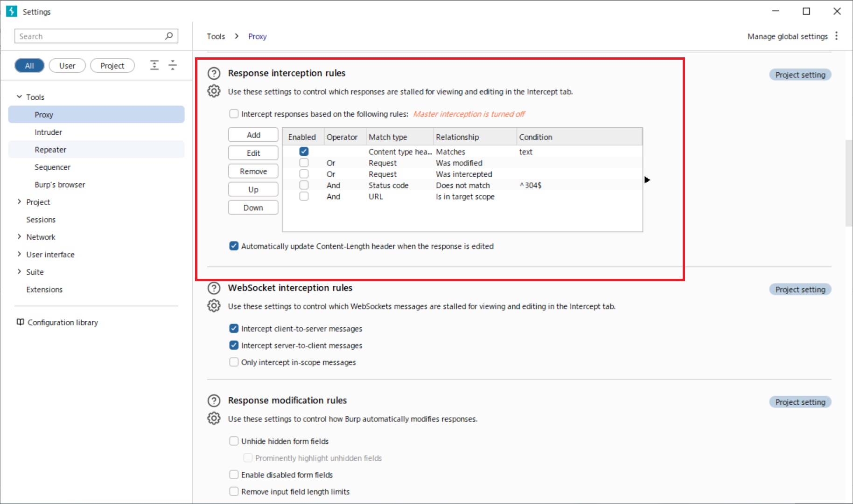Click the Enabled column header
The image size is (853, 504).
303,137
